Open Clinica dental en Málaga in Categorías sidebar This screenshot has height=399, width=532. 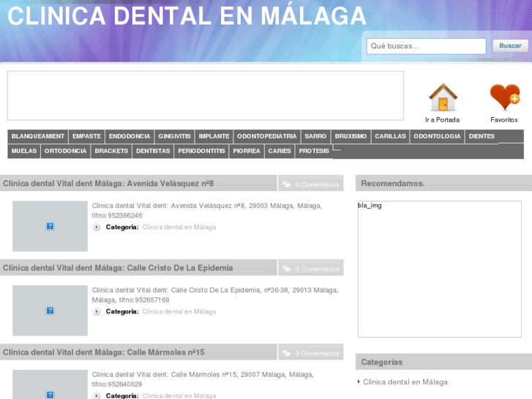(405, 382)
